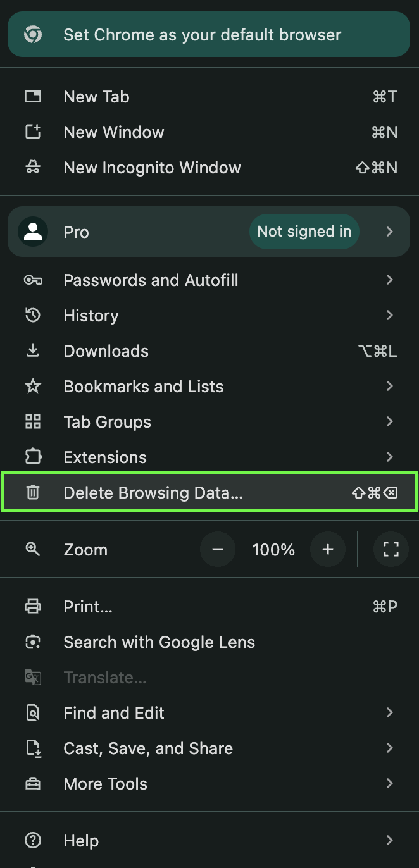
Task: Click the Passwords and Autofill key icon
Action: [x=32, y=280]
